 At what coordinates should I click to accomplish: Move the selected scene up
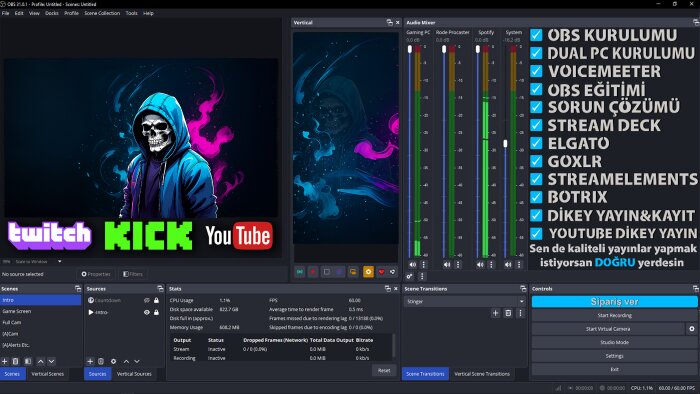(x=41, y=361)
